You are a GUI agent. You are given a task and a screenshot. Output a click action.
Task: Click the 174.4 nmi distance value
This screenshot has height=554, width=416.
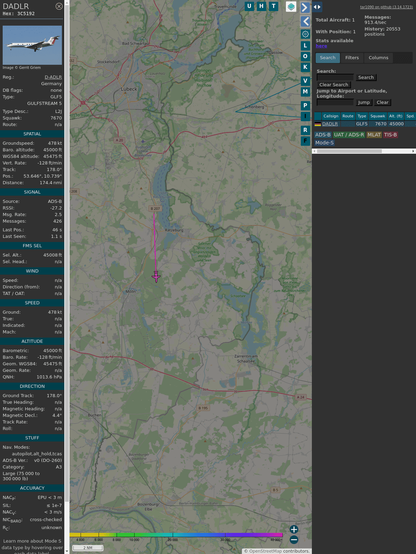tap(51, 183)
